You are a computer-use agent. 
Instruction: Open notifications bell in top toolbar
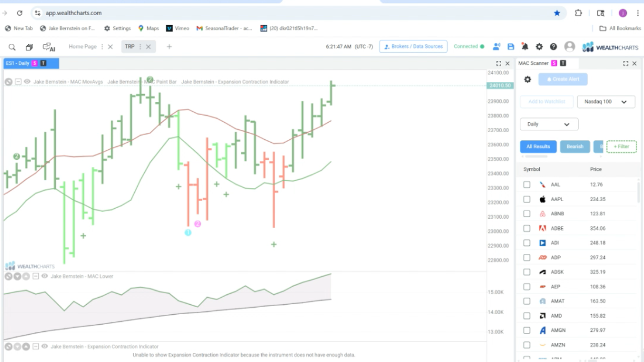pyautogui.click(x=525, y=47)
